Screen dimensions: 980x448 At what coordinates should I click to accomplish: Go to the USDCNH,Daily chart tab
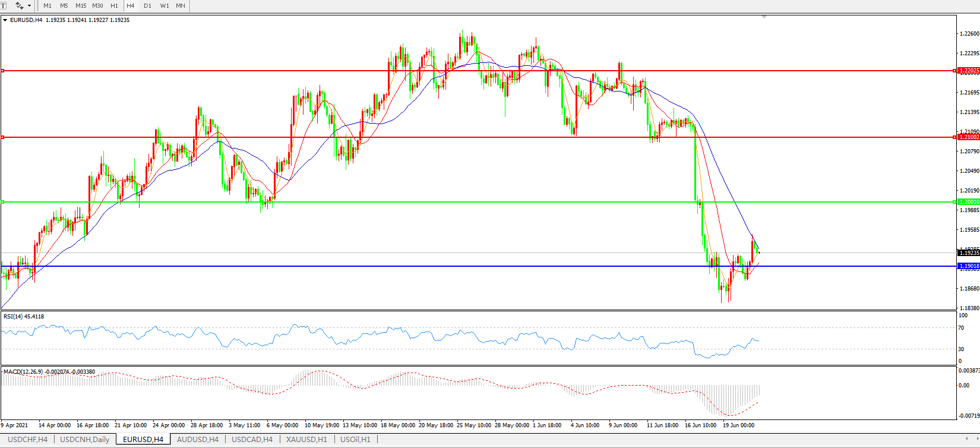click(x=84, y=440)
